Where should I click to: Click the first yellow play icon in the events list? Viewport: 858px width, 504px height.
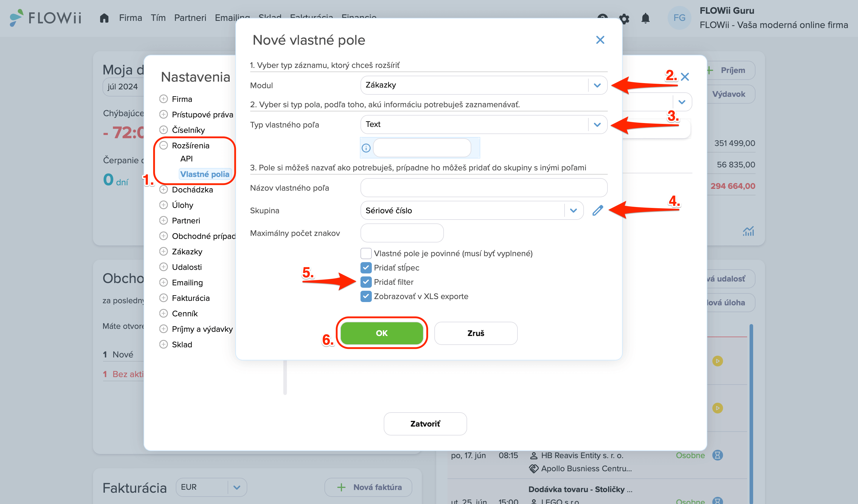717,361
